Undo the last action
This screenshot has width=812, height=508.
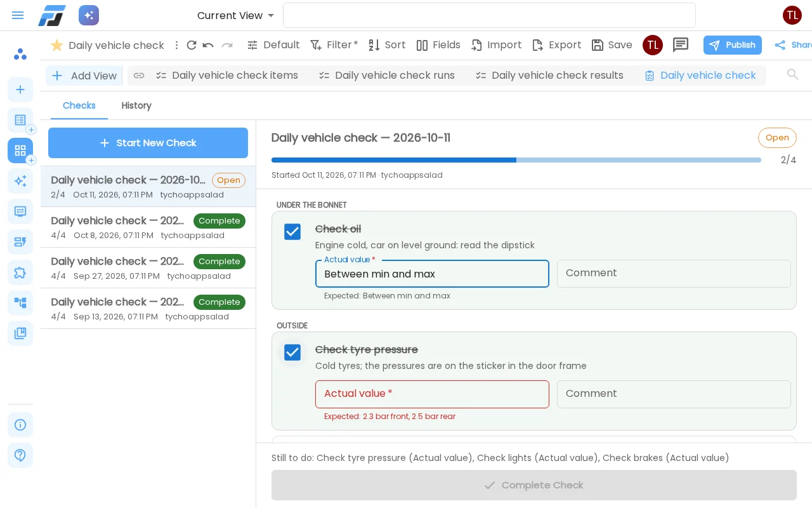tap(208, 45)
